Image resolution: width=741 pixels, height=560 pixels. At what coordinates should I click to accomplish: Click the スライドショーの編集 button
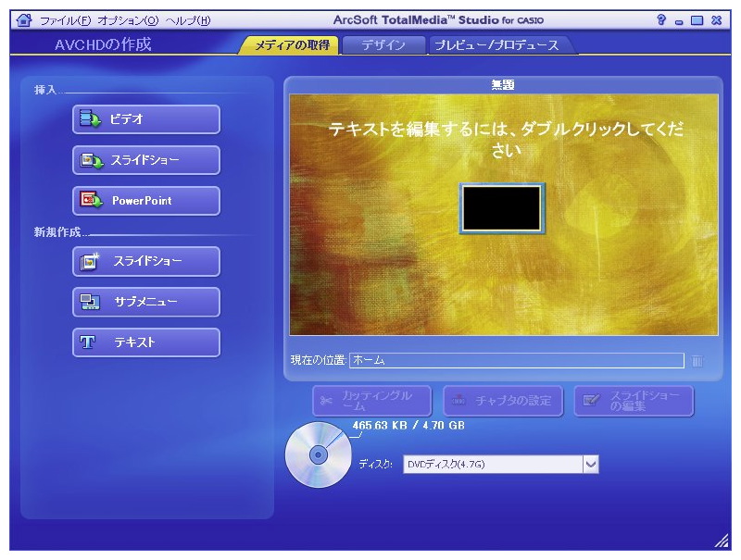click(634, 401)
